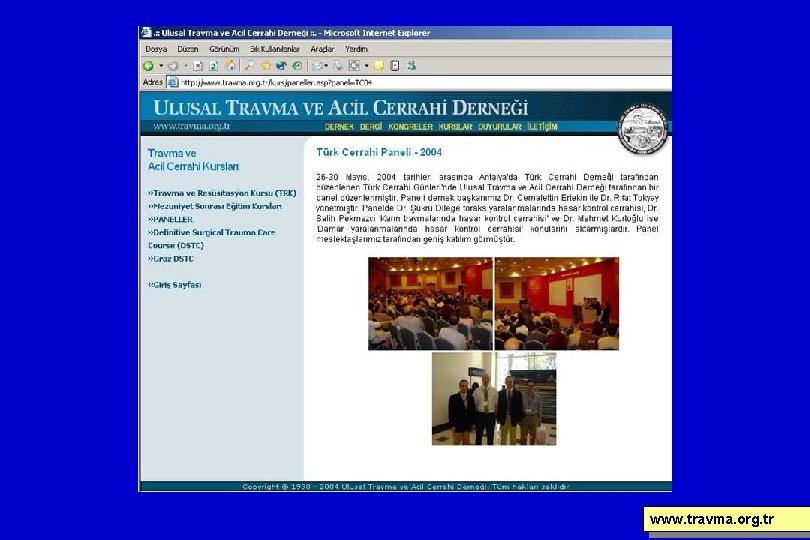Open History toolbar icon

297,66
